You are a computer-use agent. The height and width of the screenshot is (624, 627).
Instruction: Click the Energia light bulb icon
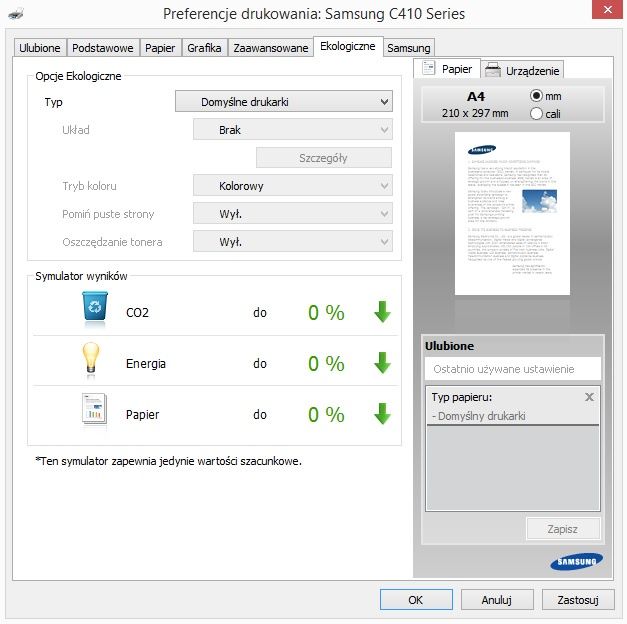pos(91,358)
